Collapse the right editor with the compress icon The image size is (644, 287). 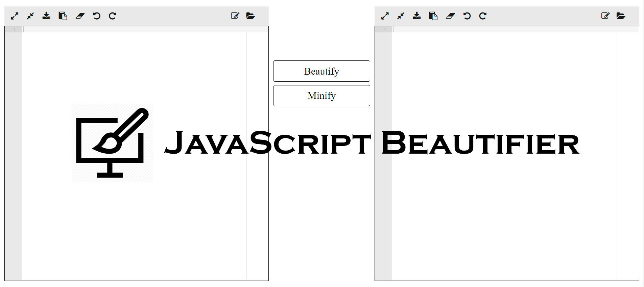pos(401,16)
